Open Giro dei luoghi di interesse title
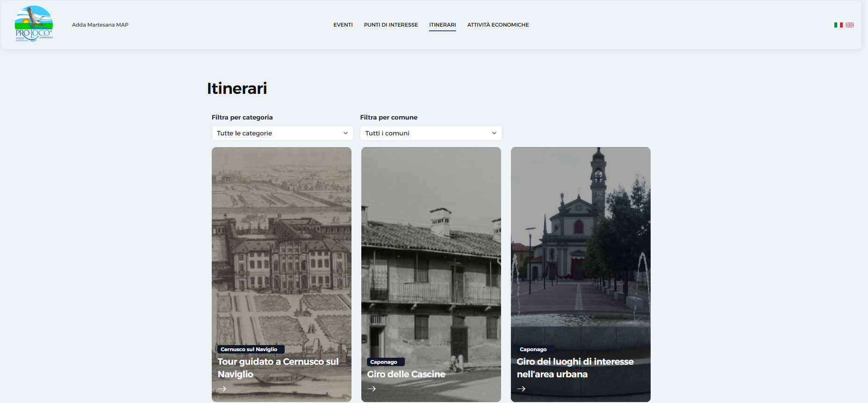868x403 pixels. click(575, 368)
